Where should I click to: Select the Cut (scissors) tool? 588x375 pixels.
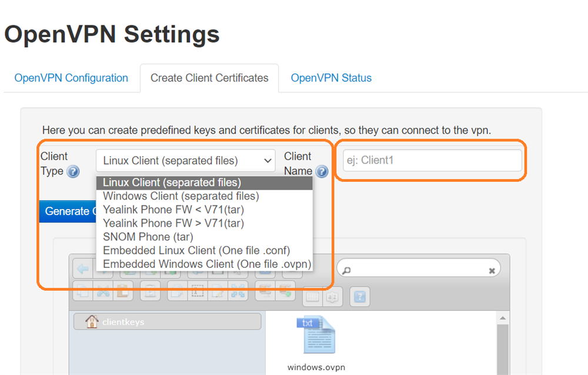[101, 291]
